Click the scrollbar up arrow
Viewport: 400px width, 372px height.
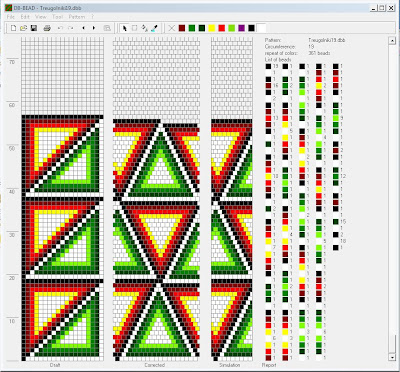tap(392, 41)
